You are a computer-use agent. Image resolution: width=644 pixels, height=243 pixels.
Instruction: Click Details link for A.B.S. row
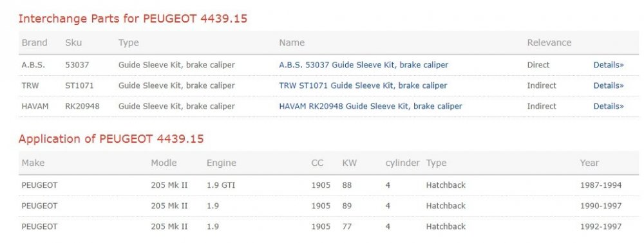pyautogui.click(x=609, y=65)
